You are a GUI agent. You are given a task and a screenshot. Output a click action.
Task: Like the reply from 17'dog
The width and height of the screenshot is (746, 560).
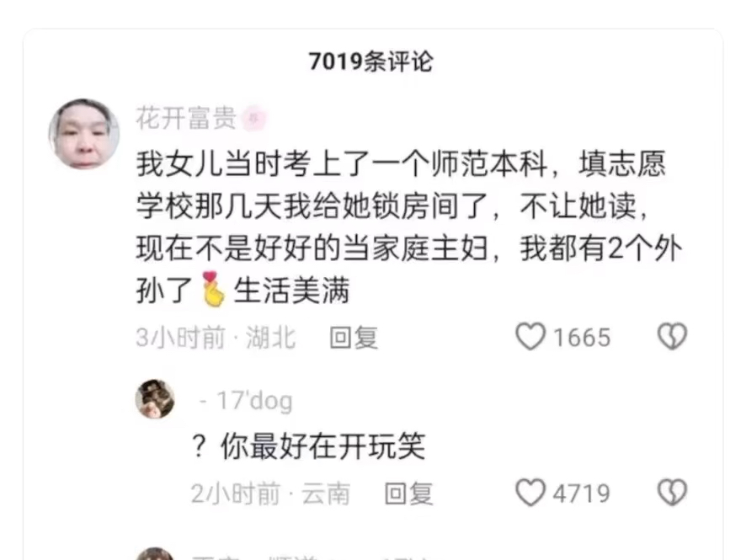[530, 493]
